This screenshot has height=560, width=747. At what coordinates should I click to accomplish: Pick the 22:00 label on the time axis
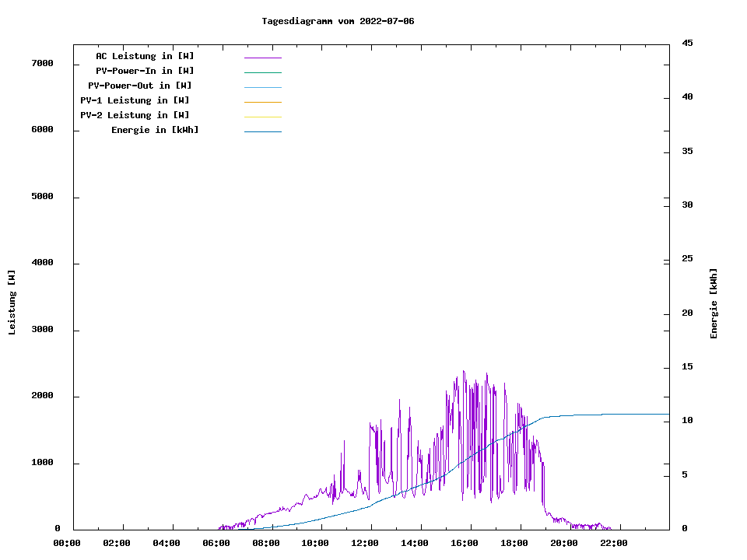pos(613,543)
